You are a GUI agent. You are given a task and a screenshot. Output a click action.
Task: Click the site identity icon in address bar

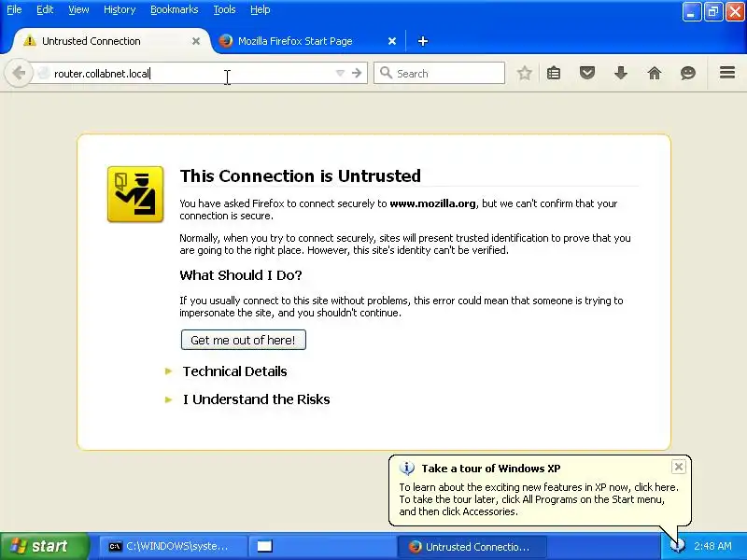click(x=43, y=73)
